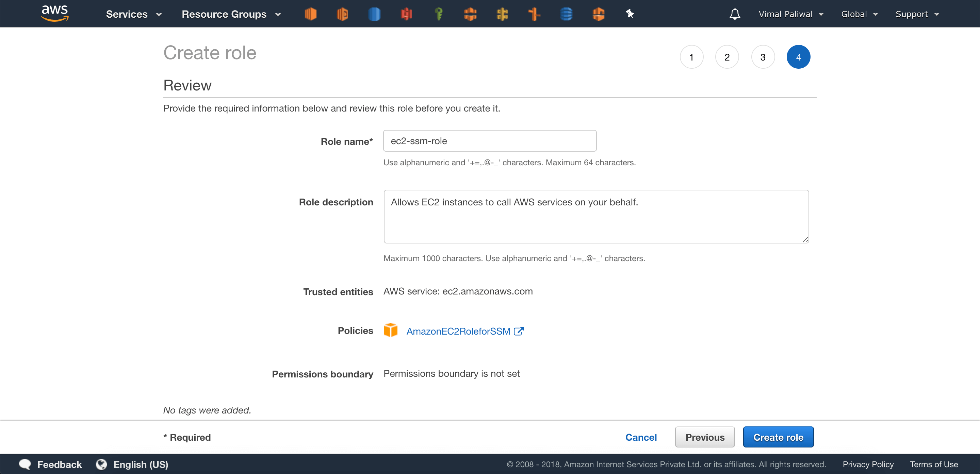Viewport: 980px width, 474px height.
Task: Click the 'Trusted entities' label
Action: point(338,291)
